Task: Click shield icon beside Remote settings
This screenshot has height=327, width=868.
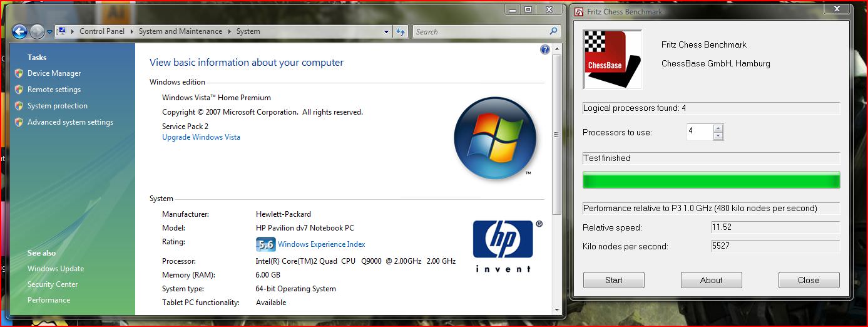Action: (19, 90)
